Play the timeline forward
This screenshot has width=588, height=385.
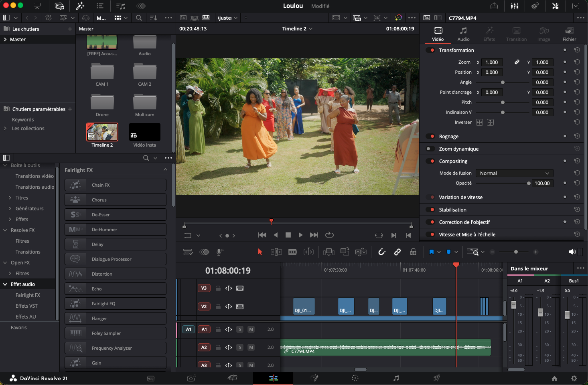tap(300, 235)
